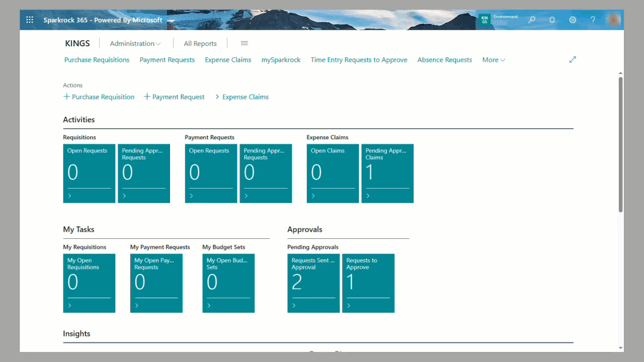The width and height of the screenshot is (644, 362).
Task: Click arrow on Requests to Approve tile
Action: pos(349,305)
